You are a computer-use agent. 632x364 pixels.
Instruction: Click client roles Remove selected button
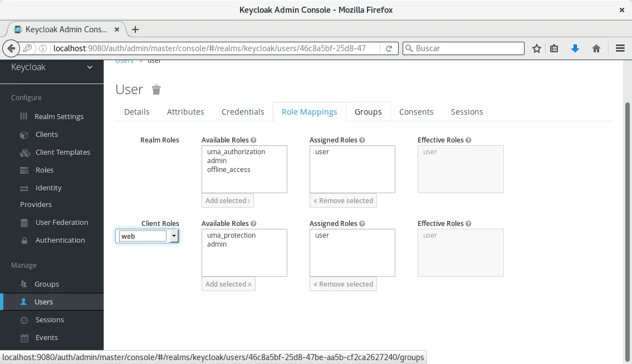click(343, 284)
